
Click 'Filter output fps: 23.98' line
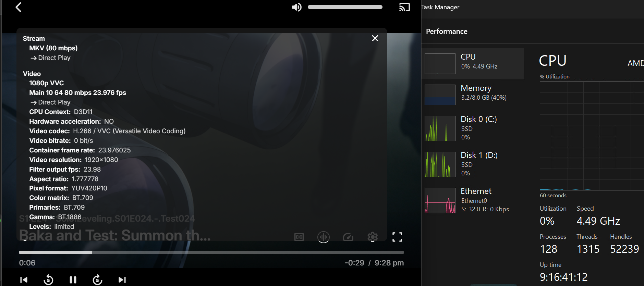tap(65, 170)
